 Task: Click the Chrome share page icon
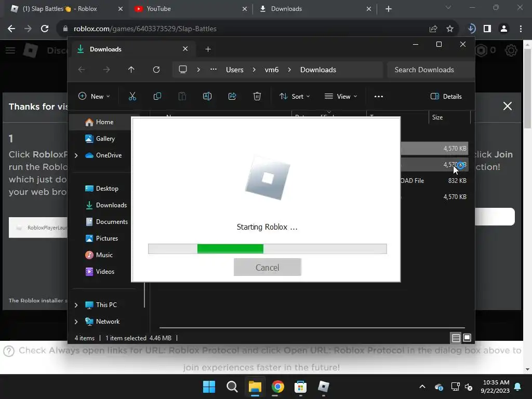coord(433,29)
